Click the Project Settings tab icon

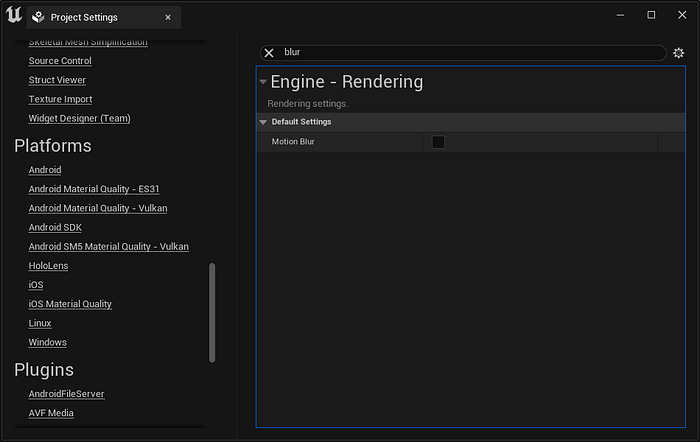tap(38, 17)
